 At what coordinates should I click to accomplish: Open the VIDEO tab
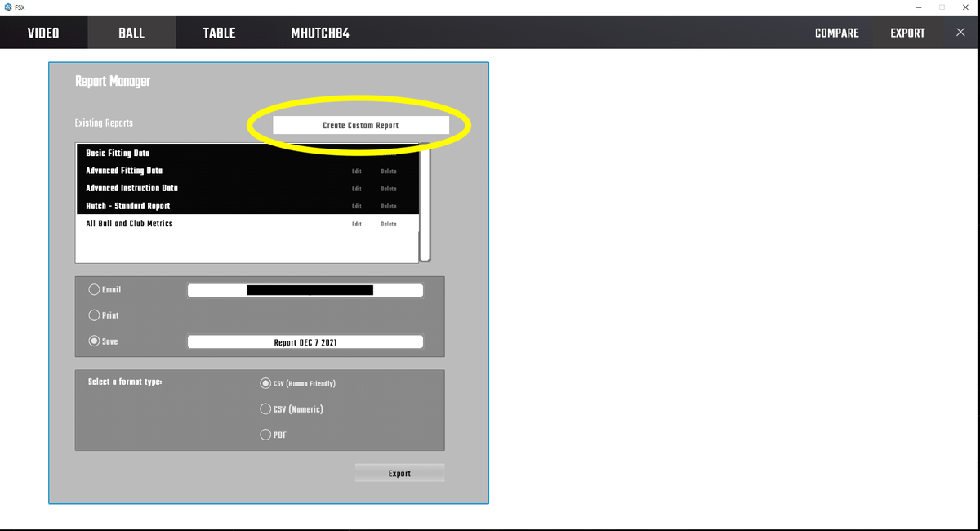(43, 33)
